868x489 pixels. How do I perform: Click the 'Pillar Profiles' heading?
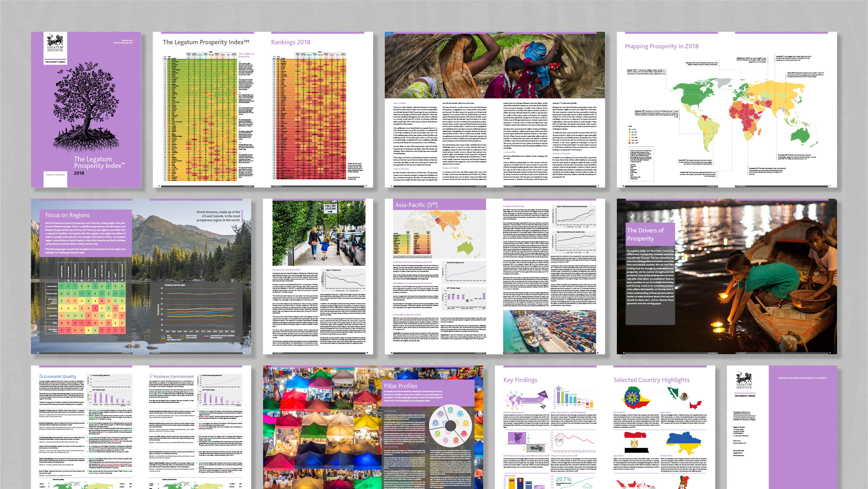pyautogui.click(x=401, y=386)
